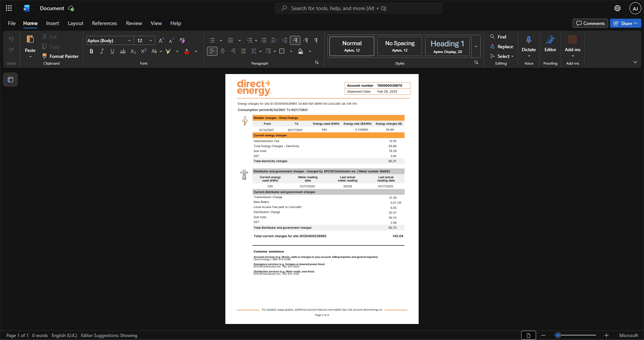The height and width of the screenshot is (340, 644).
Task: Click the search for tools box
Action: [x=359, y=8]
